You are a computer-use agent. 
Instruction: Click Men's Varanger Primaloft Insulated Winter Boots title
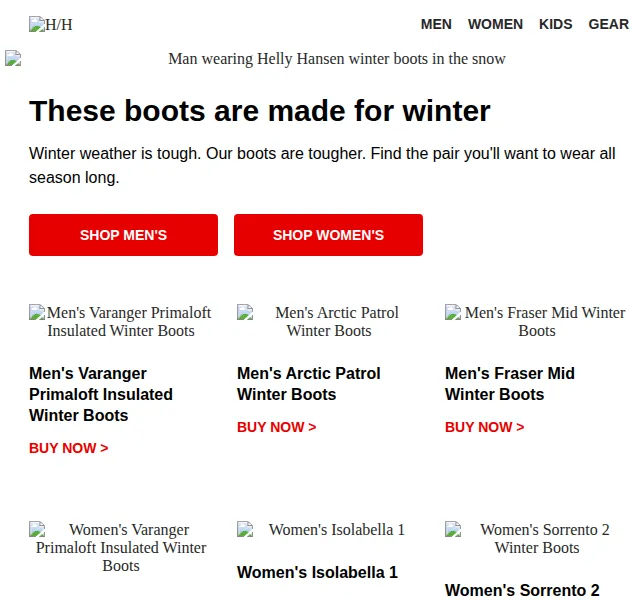point(101,394)
